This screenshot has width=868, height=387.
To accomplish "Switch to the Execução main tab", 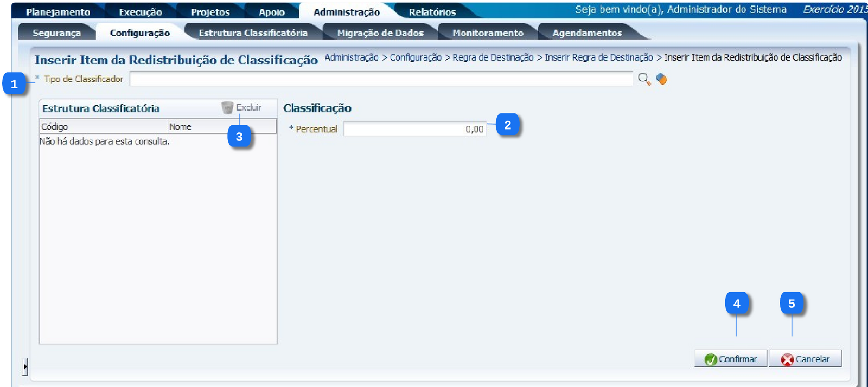I will [x=140, y=12].
